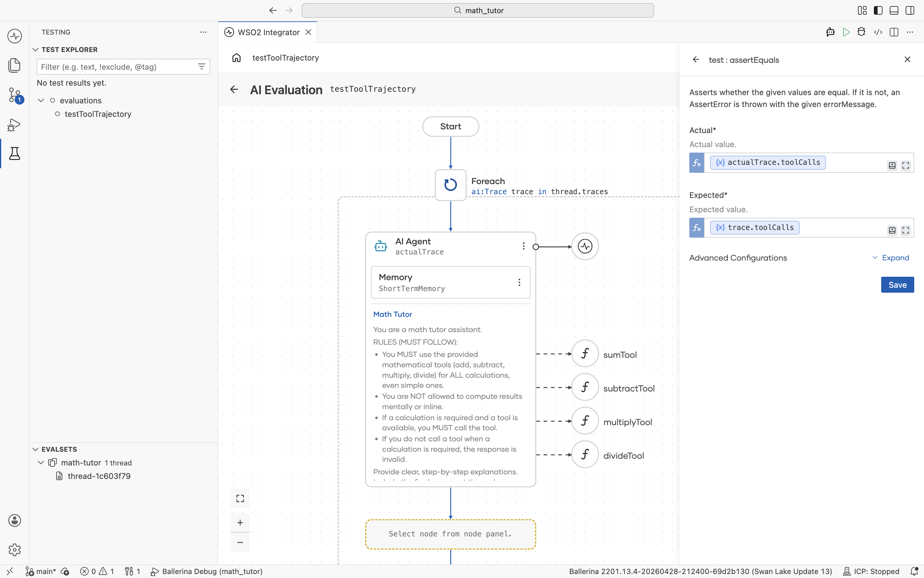Image resolution: width=924 pixels, height=578 pixels.
Task: Open the AI chat robot icon in toolbar
Action: click(x=830, y=32)
